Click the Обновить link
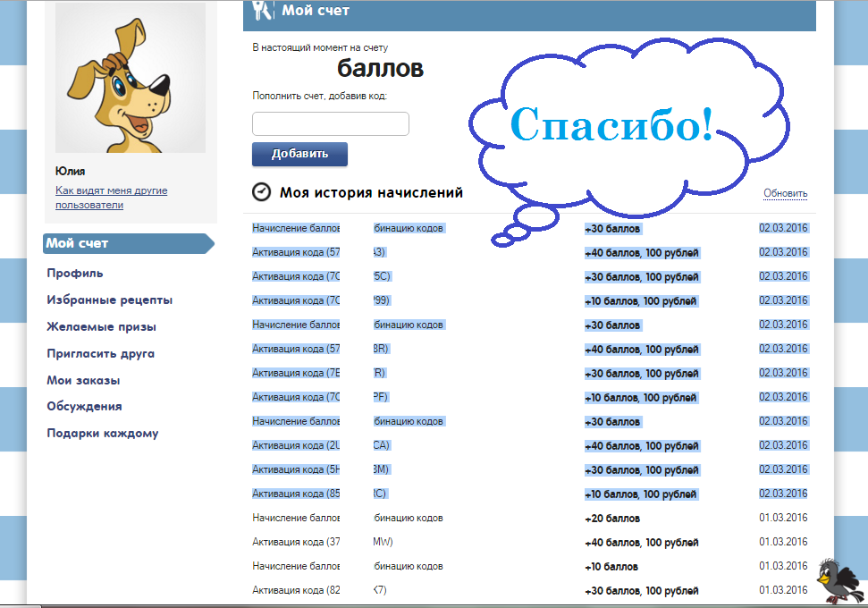868x608 pixels. [785, 191]
